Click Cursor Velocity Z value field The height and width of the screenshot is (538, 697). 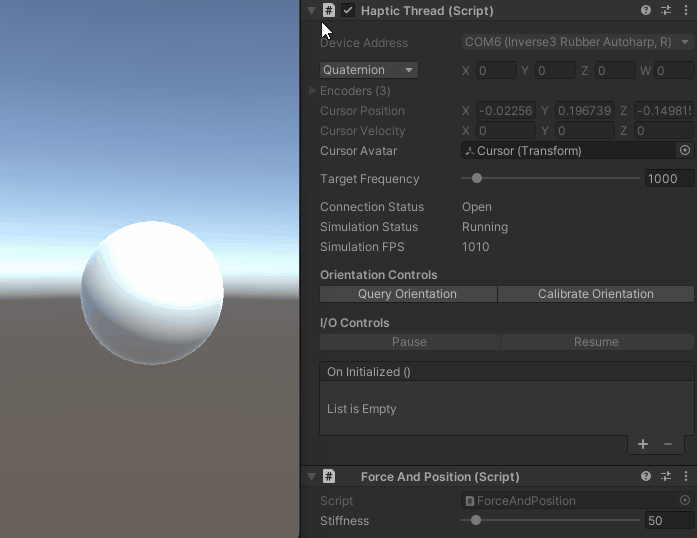(x=664, y=131)
